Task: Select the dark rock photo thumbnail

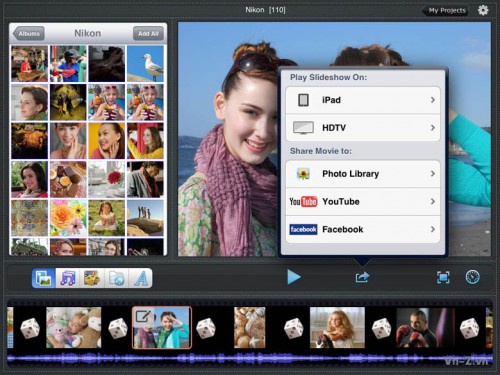Action: click(107, 64)
